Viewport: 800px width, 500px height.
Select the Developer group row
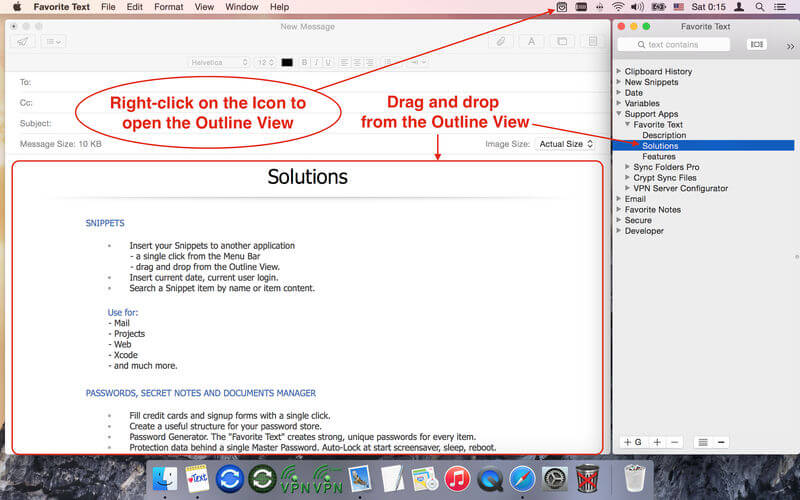click(x=644, y=231)
